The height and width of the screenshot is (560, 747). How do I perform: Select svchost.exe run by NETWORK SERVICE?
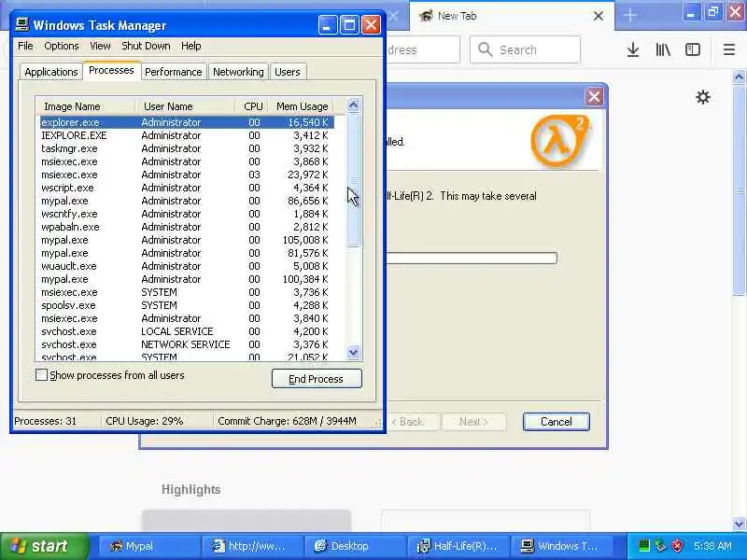(187, 344)
